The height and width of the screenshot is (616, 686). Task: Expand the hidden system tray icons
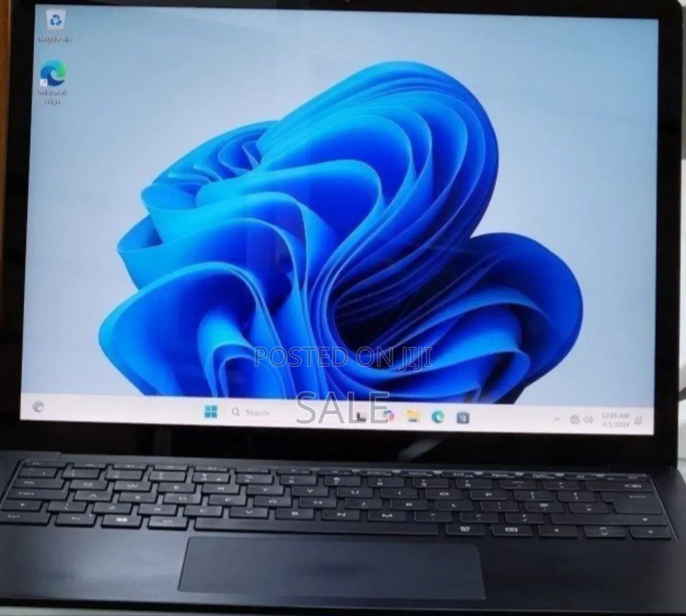[x=557, y=419]
